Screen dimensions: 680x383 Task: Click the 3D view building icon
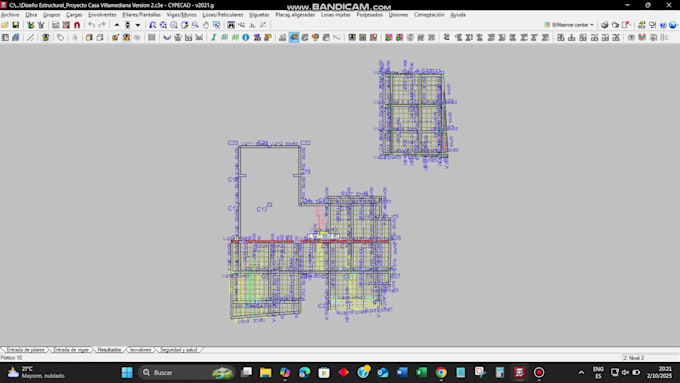16,38
